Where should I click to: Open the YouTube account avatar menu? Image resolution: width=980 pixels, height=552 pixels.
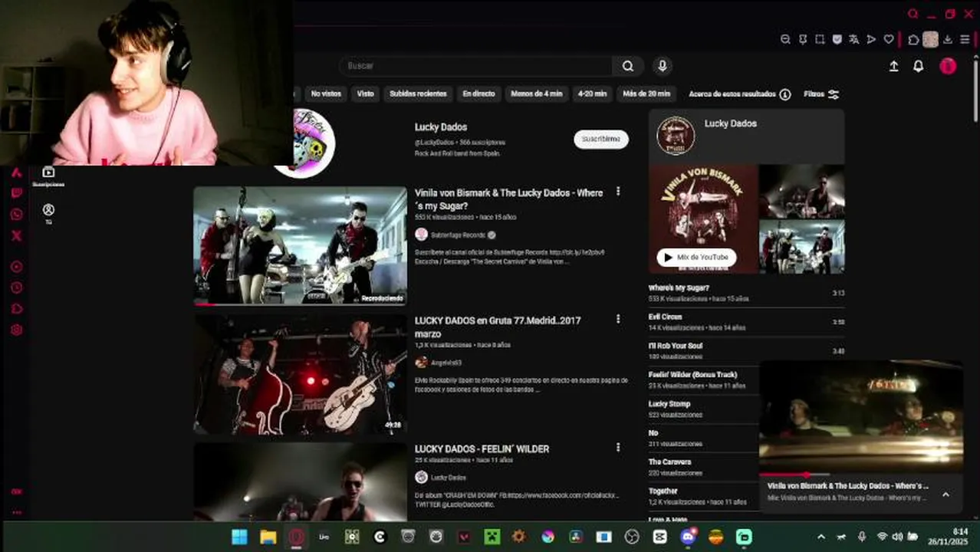coord(948,66)
